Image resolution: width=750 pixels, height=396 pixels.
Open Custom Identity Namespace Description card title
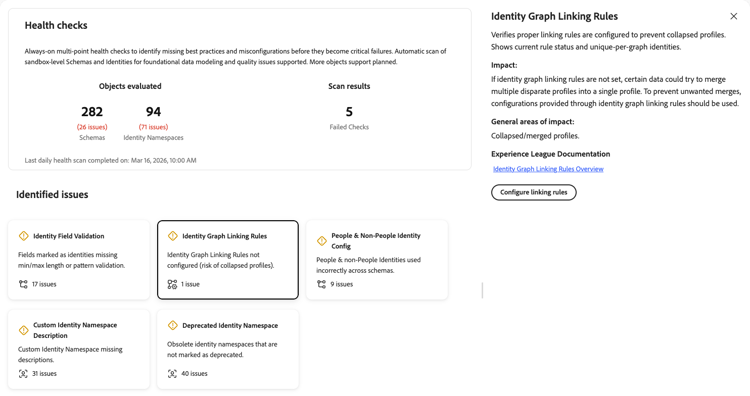(x=75, y=330)
